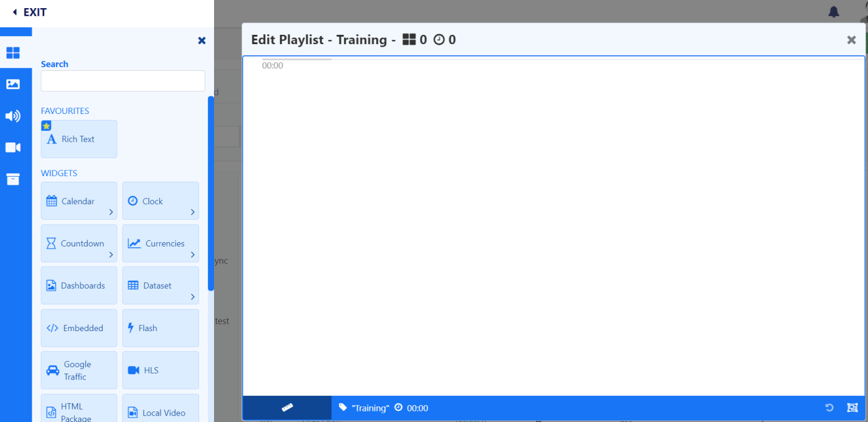The width and height of the screenshot is (868, 422).
Task: Open the archive box sidebar icon
Action: 13,179
